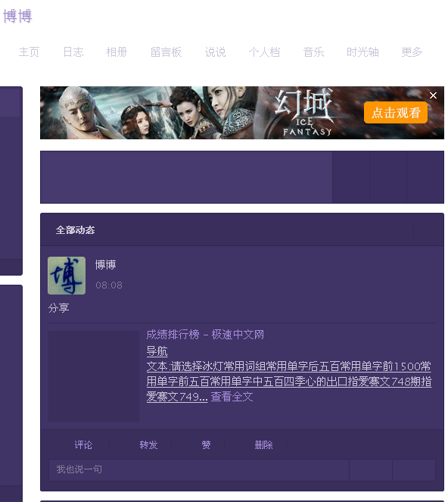
Task: Click the 博博 page title at top
Action: coord(17,16)
